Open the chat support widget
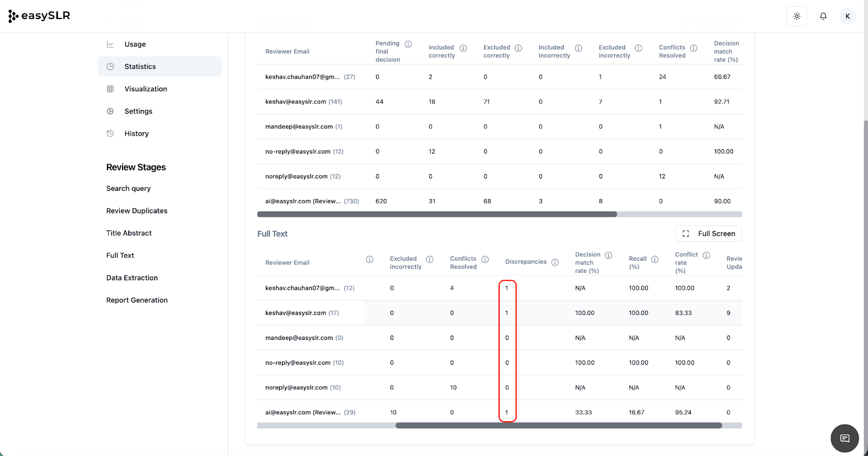The height and width of the screenshot is (456, 868). [844, 438]
